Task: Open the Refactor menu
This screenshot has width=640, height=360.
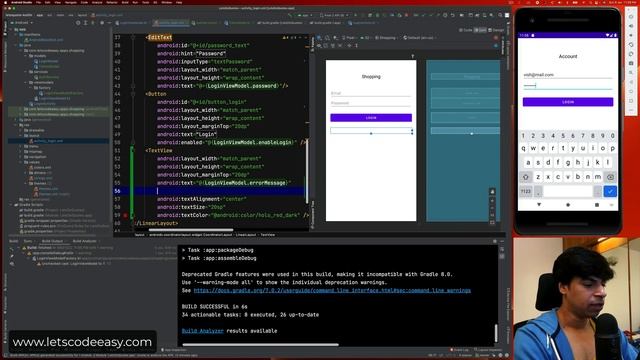Action: tap(112, 2)
